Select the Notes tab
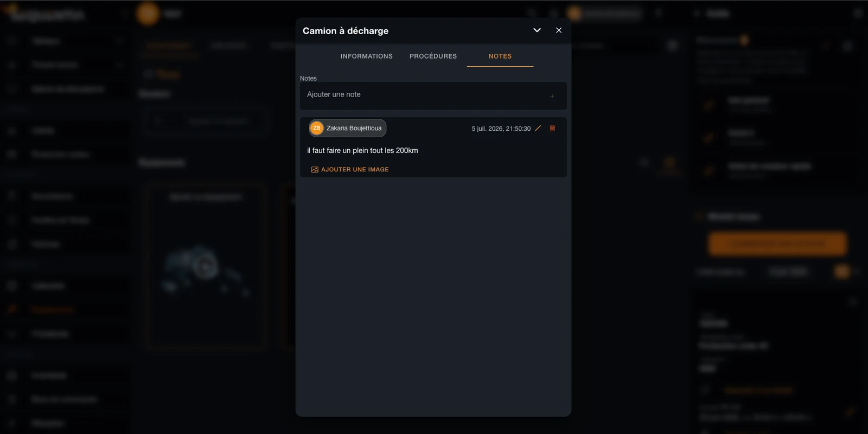The image size is (868, 434). tap(500, 56)
